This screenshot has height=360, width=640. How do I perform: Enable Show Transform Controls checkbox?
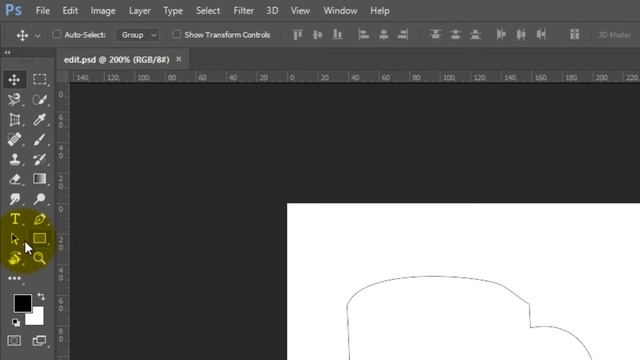pyautogui.click(x=176, y=34)
